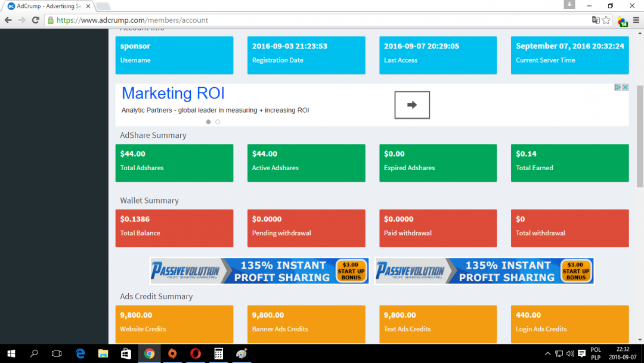Open a new browser tab
The width and height of the screenshot is (644, 363).
click(103, 7)
